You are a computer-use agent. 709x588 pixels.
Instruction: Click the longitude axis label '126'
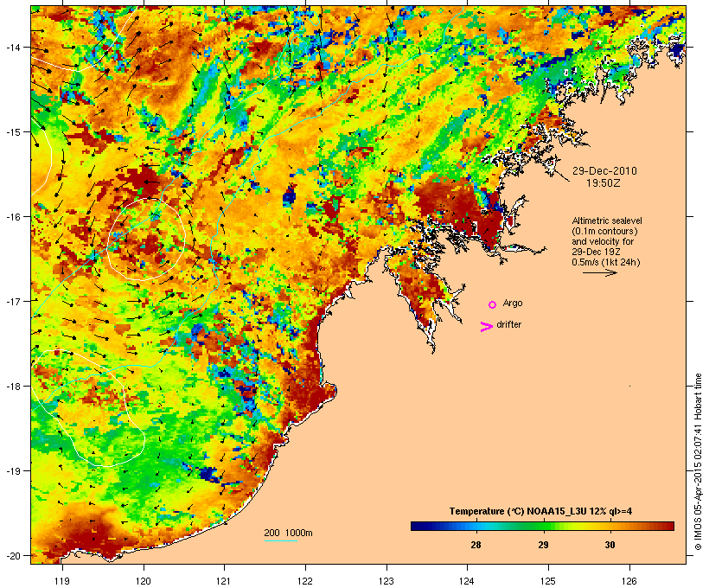pyautogui.click(x=629, y=581)
